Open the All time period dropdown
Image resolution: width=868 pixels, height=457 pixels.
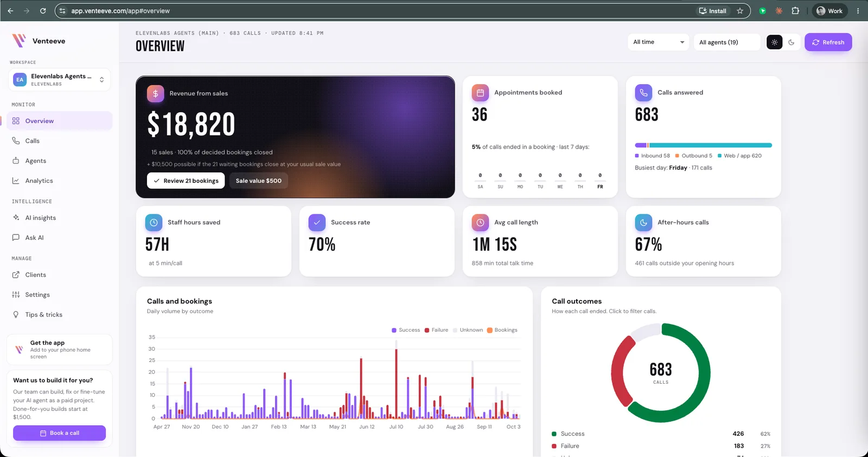(x=658, y=42)
